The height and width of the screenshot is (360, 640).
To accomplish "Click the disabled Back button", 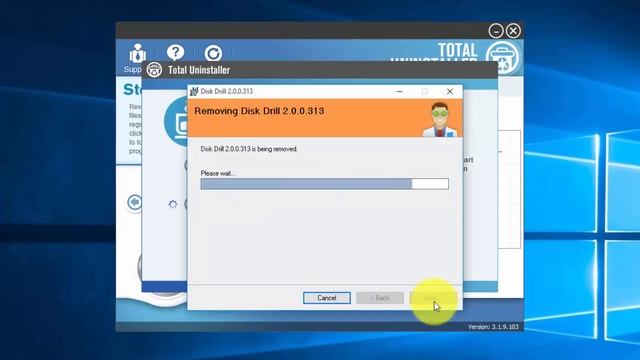I will [380, 298].
